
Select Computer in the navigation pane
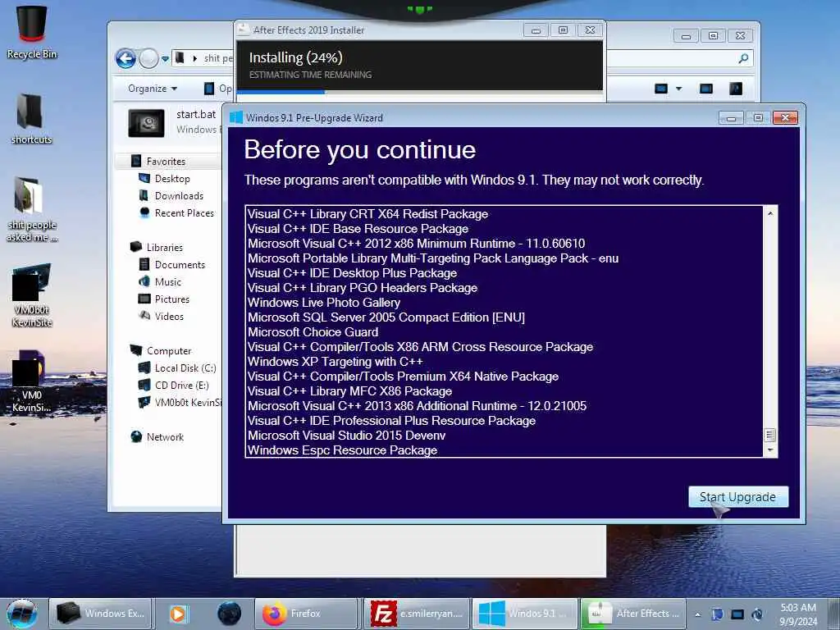[169, 351]
